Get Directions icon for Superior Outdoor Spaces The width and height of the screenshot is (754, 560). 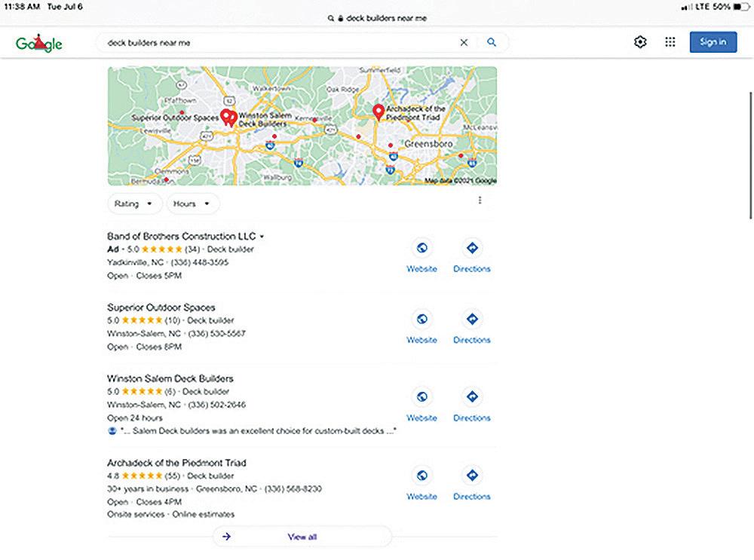[472, 319]
